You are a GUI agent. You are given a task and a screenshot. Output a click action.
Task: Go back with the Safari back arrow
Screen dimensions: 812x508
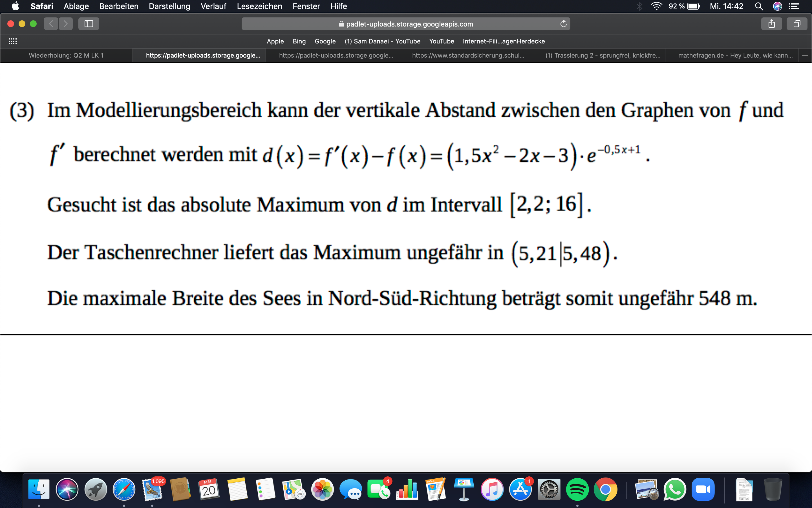coord(51,23)
